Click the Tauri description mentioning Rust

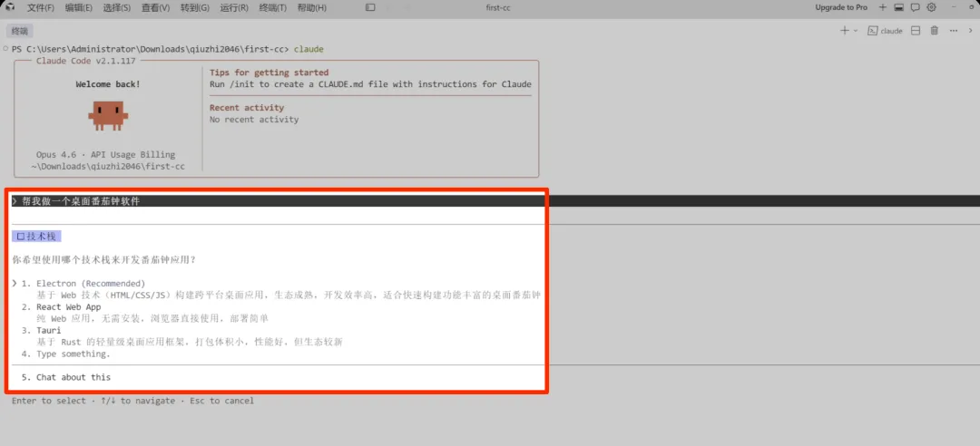190,343
